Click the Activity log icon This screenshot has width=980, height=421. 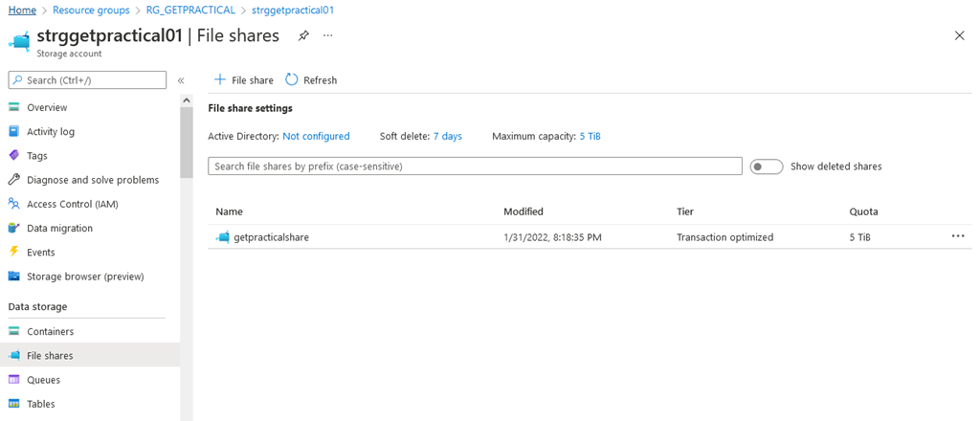14,132
